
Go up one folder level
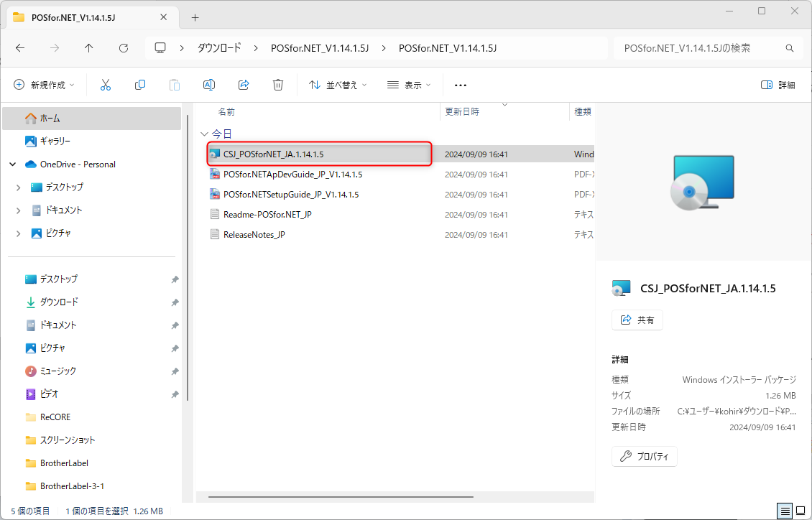pos(89,48)
